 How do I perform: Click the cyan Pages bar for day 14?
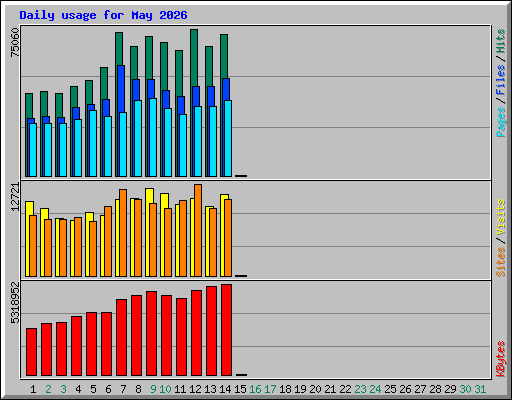tap(228, 138)
